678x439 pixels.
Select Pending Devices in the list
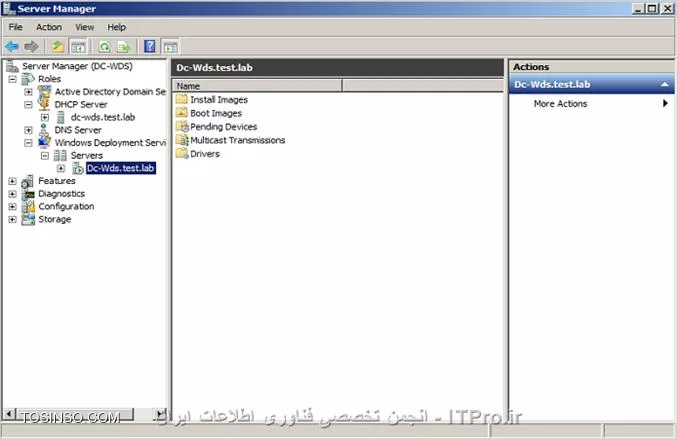coord(224,127)
